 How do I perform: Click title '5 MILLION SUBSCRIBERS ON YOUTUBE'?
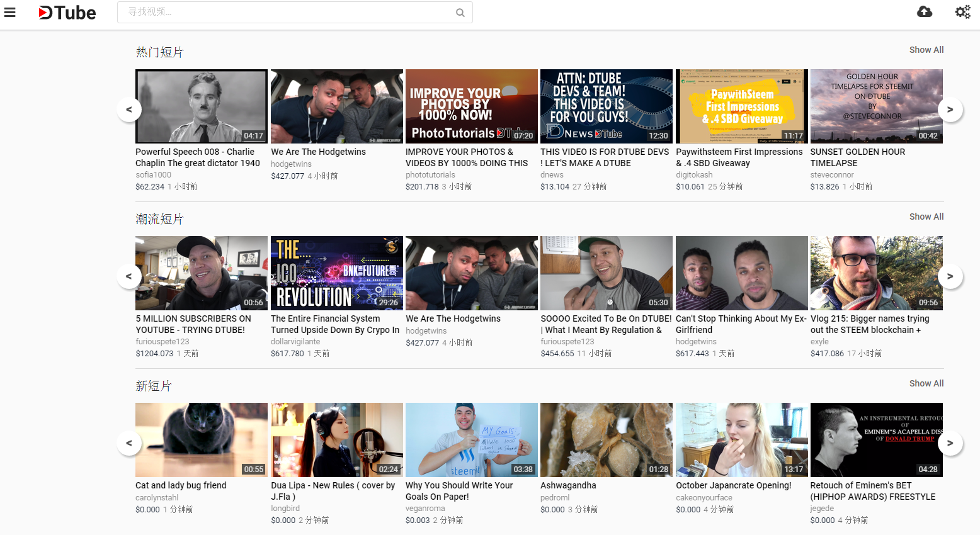pos(193,324)
